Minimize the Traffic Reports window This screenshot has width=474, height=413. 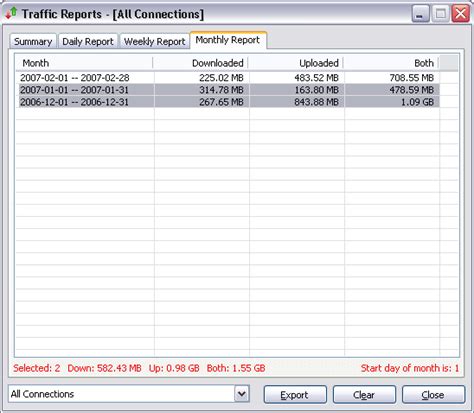(x=420, y=14)
